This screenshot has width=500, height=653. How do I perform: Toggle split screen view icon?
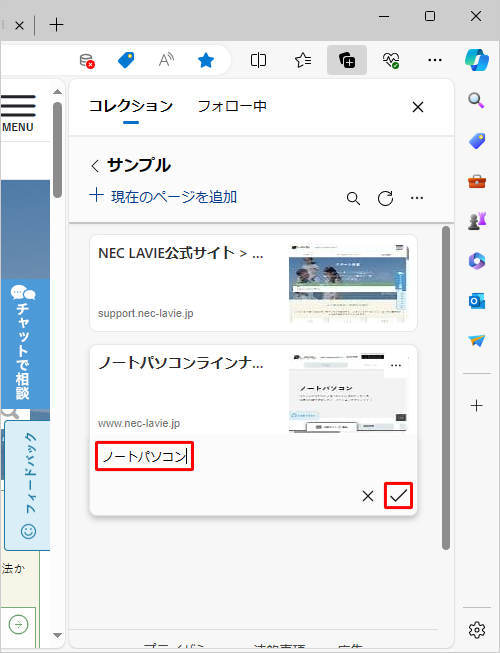pos(258,60)
